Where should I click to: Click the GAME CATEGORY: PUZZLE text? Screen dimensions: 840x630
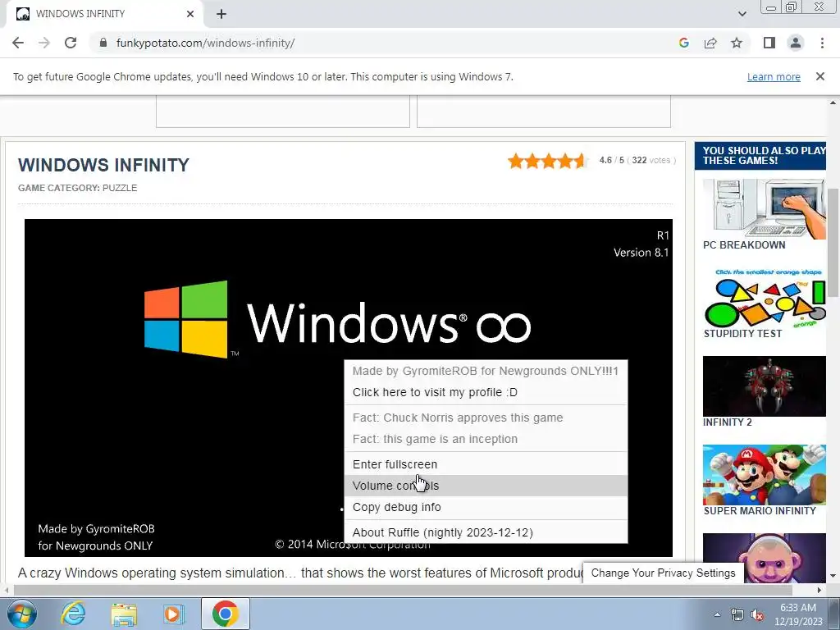78,188
